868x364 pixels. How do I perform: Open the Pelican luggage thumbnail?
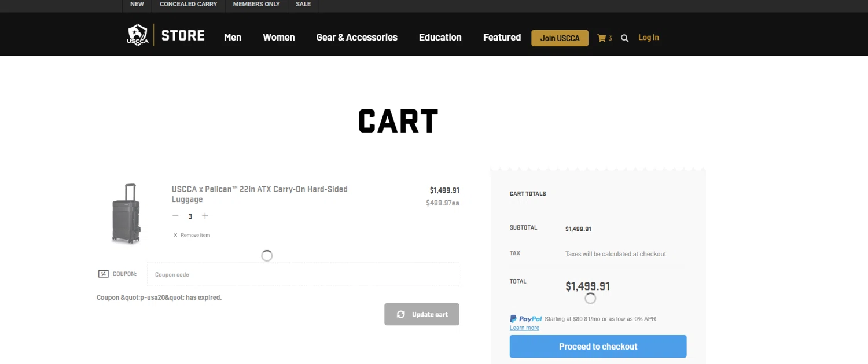coord(126,214)
